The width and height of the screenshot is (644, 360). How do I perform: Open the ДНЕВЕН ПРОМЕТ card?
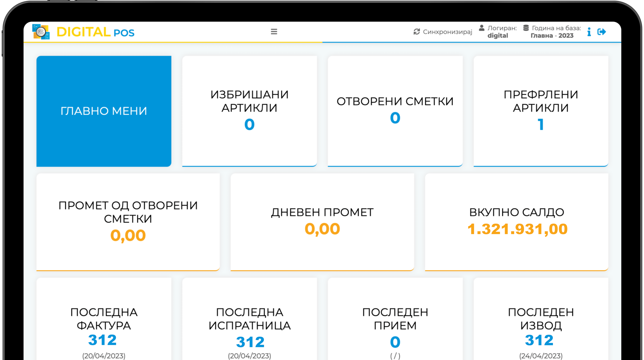322,222
